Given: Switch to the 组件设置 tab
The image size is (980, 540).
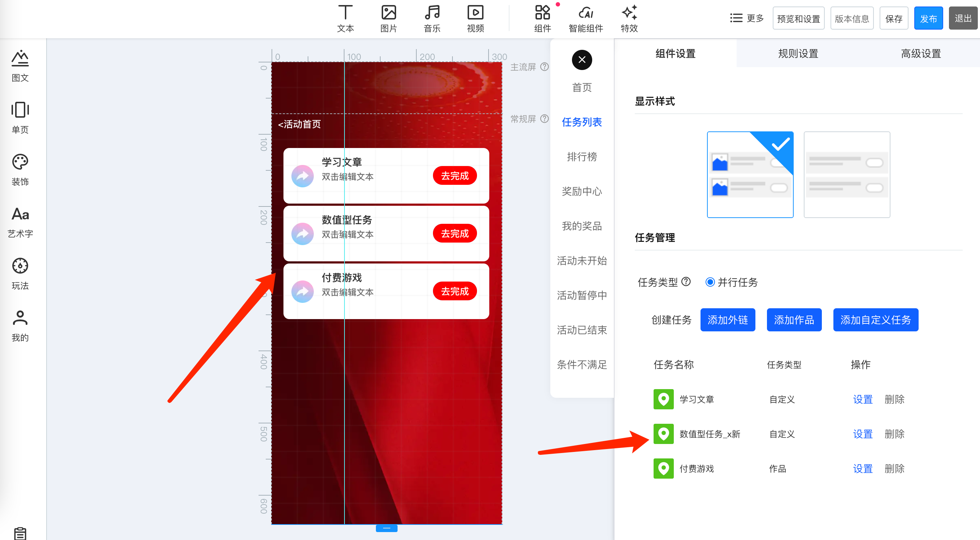Looking at the screenshot, I should pyautogui.click(x=675, y=54).
